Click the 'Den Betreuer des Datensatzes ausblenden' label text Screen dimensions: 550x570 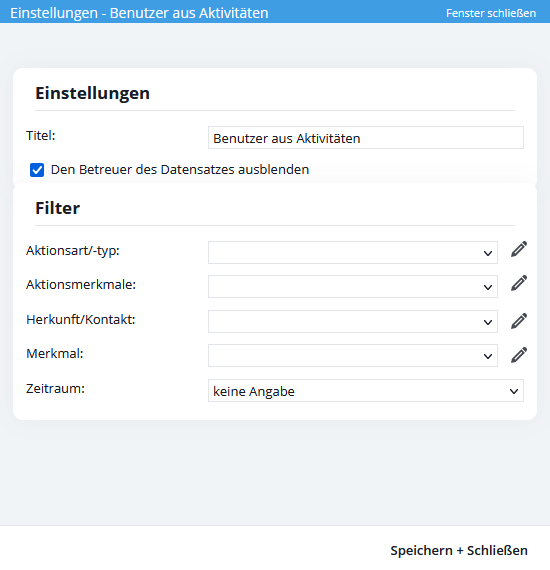180,170
